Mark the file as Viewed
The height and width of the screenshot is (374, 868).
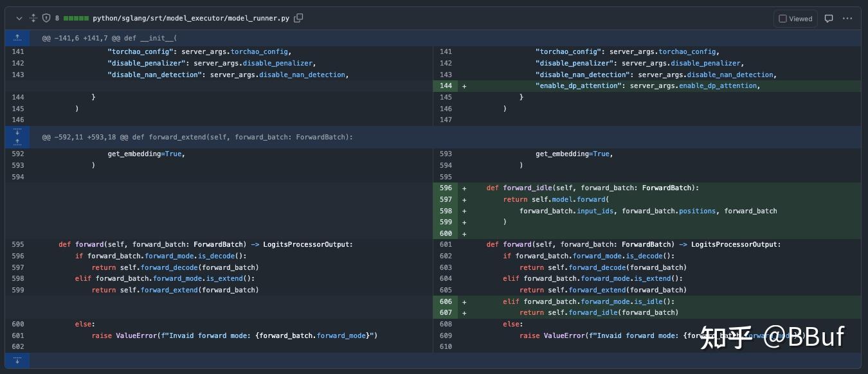coord(795,19)
